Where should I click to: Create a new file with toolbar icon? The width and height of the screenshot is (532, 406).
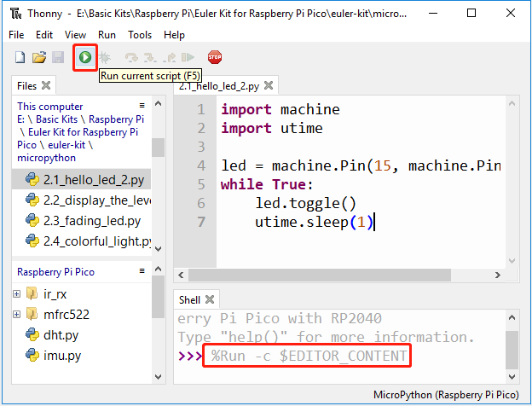[20, 57]
